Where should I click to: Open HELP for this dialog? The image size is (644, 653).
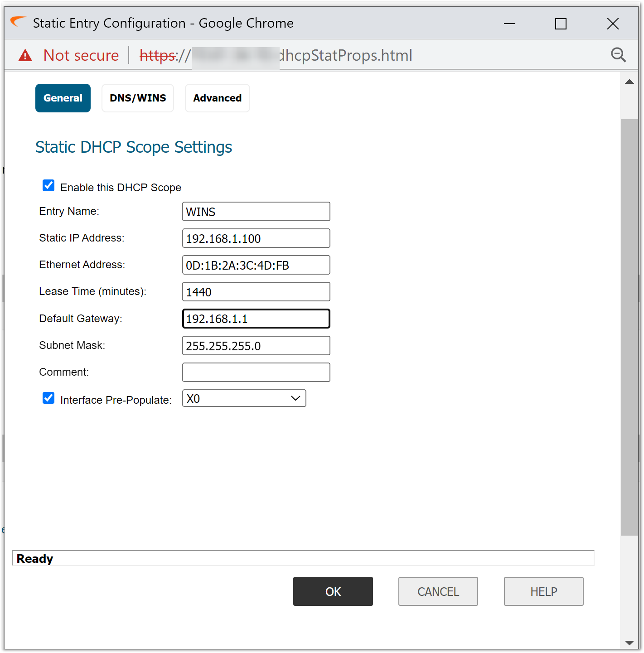coord(543,591)
